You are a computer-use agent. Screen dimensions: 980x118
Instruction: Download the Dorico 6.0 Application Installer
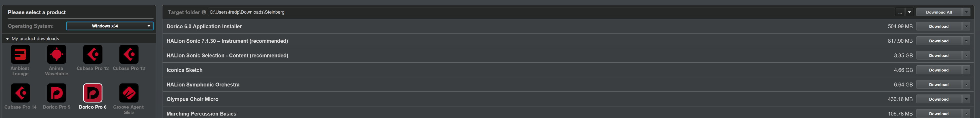[x=938, y=27]
